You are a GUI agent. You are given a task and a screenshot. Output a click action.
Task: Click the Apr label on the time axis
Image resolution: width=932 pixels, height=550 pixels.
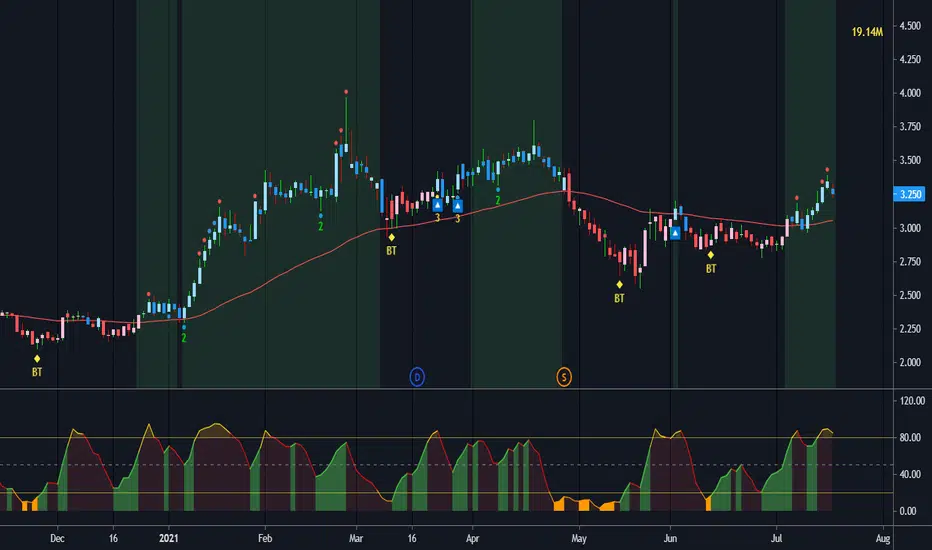tap(473, 539)
